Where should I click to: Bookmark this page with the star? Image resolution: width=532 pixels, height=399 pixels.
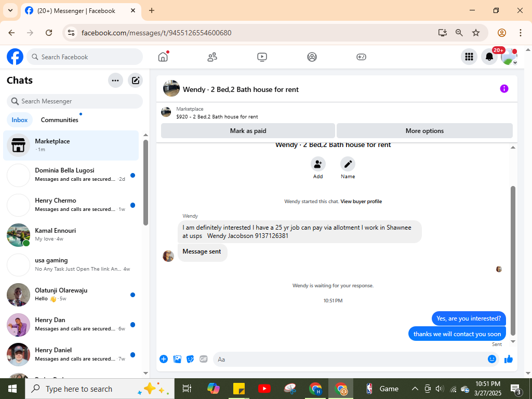point(476,33)
